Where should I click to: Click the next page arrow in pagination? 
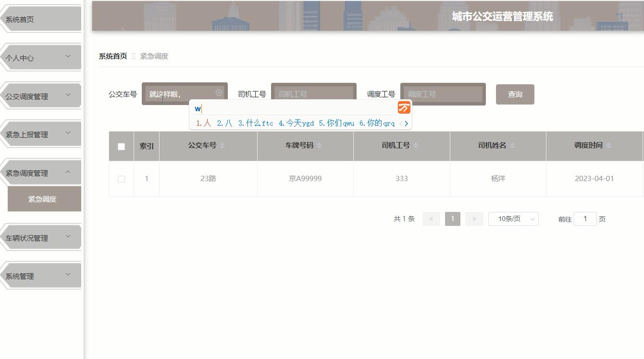pos(474,219)
